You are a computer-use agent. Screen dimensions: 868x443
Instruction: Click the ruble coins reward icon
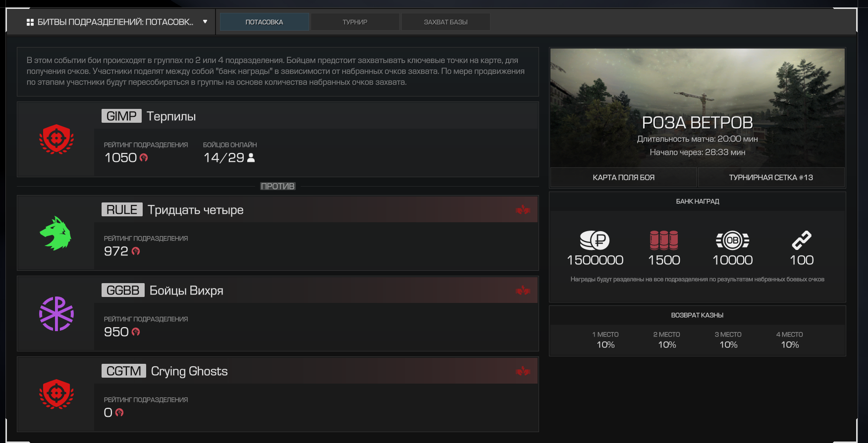[x=595, y=241]
